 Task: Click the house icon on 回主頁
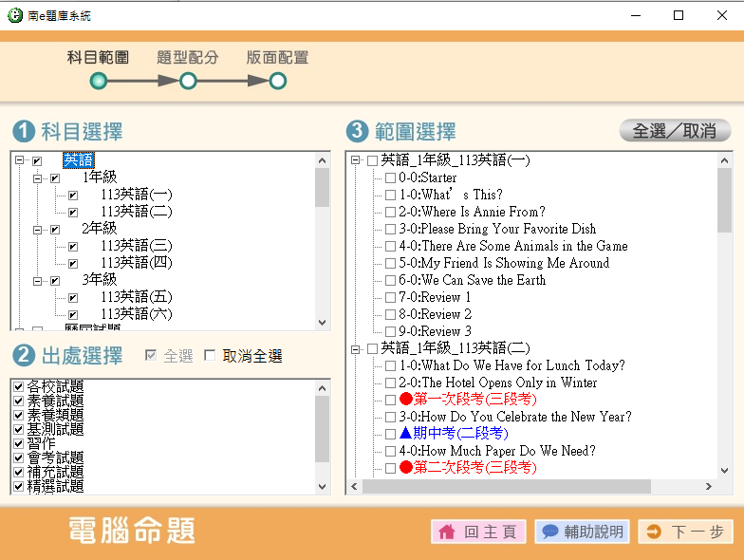[447, 532]
